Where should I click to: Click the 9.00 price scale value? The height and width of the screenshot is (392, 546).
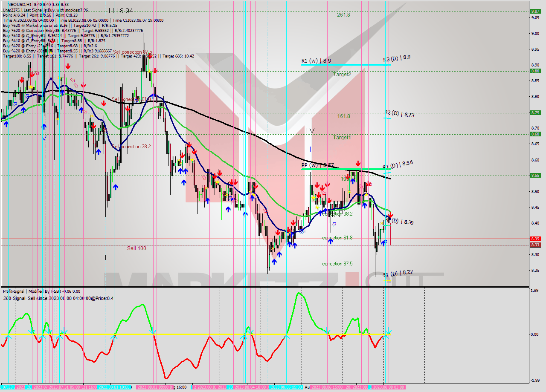535,33
